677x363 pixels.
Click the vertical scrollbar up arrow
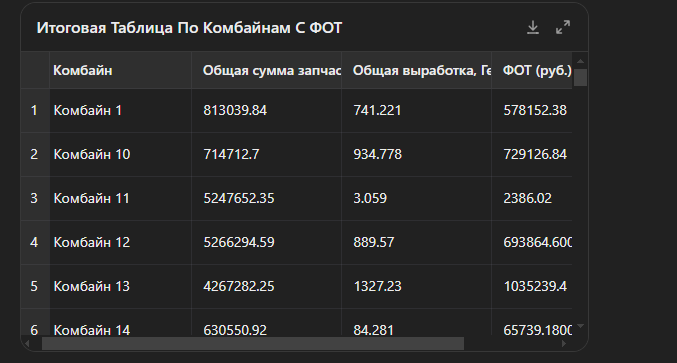[x=580, y=61]
